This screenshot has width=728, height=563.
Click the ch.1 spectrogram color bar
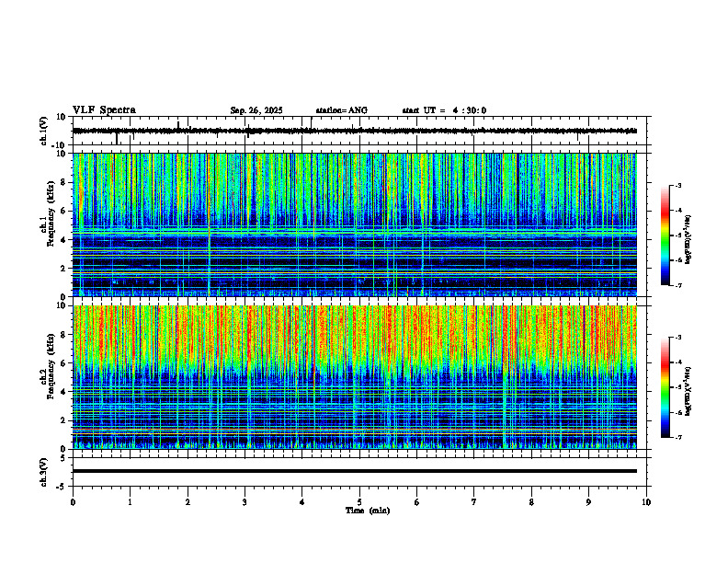[665, 236]
